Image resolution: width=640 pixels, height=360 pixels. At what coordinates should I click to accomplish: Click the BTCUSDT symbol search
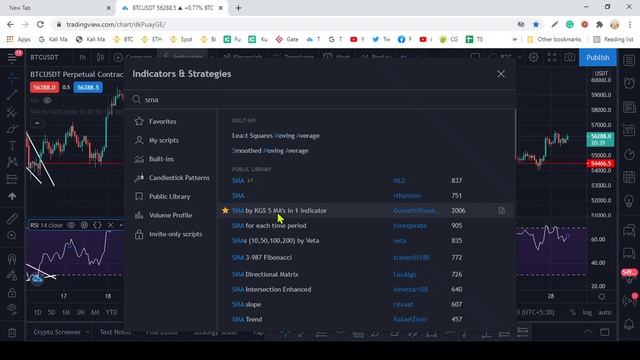(44, 58)
